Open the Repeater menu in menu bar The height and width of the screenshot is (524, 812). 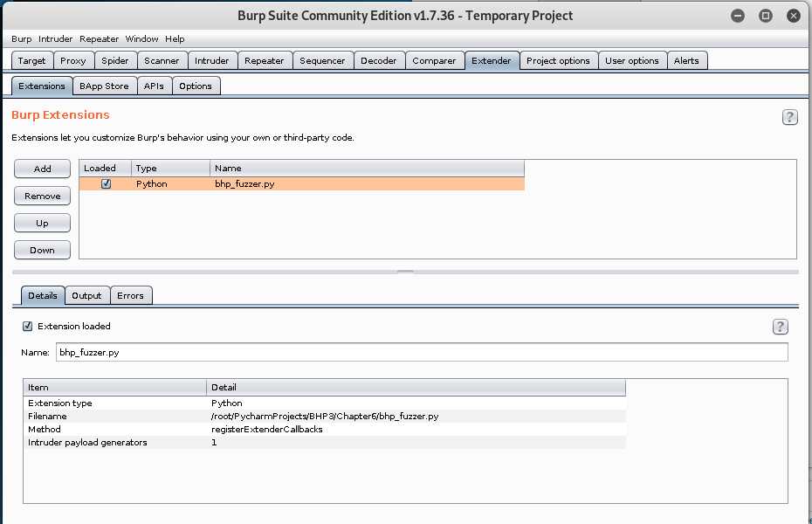(x=99, y=38)
